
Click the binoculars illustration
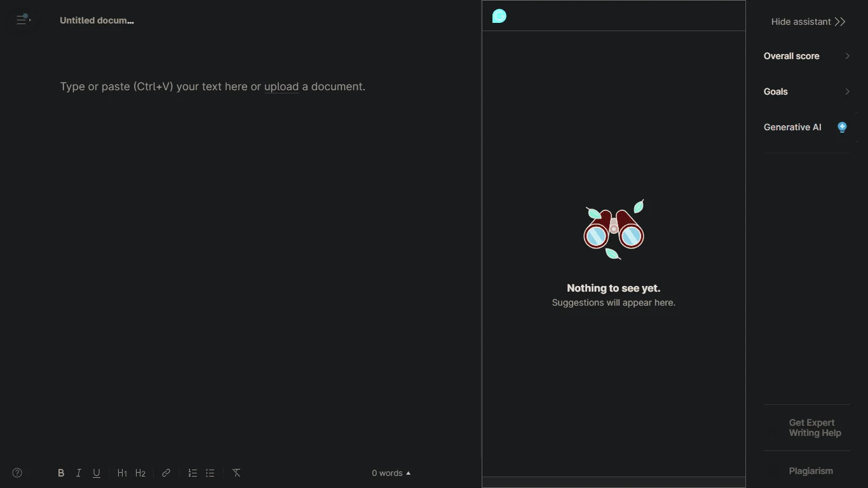click(614, 229)
